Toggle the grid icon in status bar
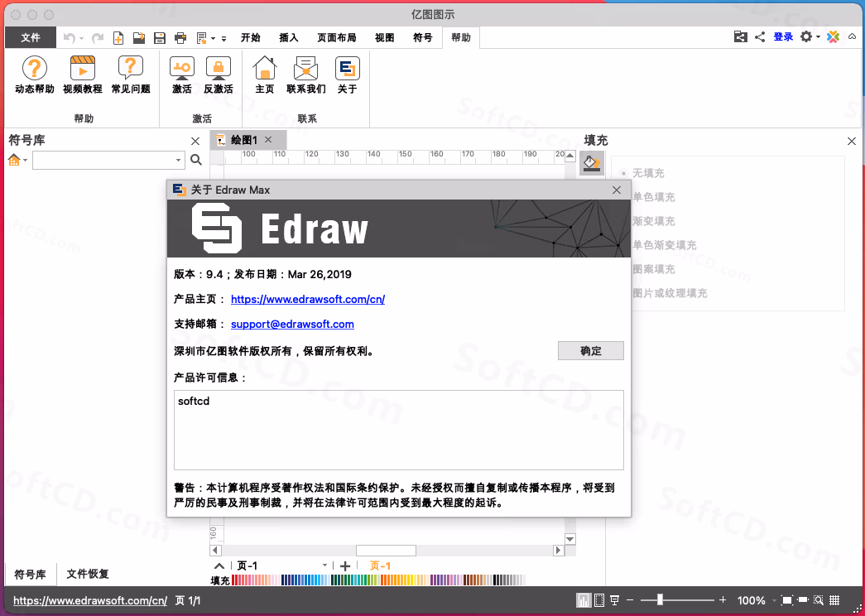The width and height of the screenshot is (865, 616). point(834,600)
